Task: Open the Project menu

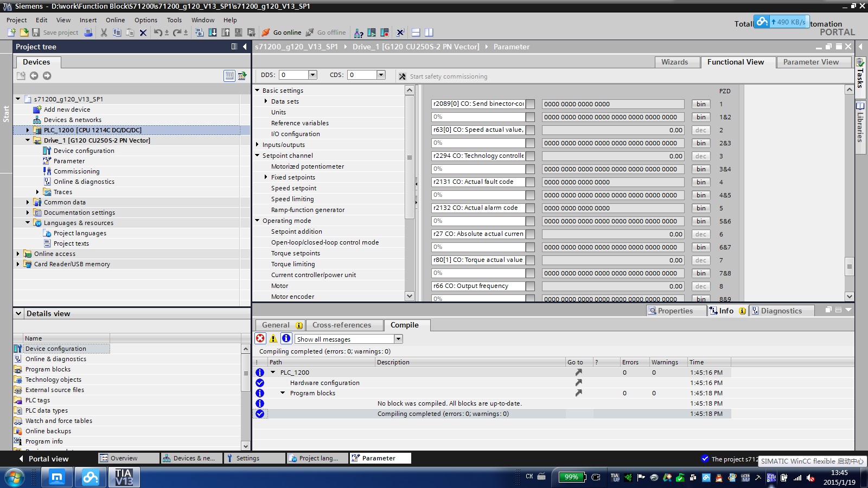Action: coord(17,20)
